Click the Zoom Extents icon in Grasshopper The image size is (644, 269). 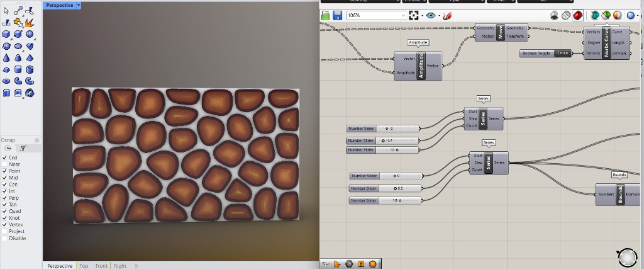pyautogui.click(x=414, y=16)
